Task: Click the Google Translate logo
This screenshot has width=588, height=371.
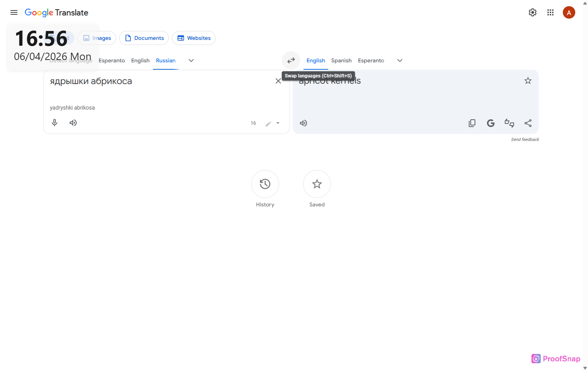Action: (x=57, y=12)
